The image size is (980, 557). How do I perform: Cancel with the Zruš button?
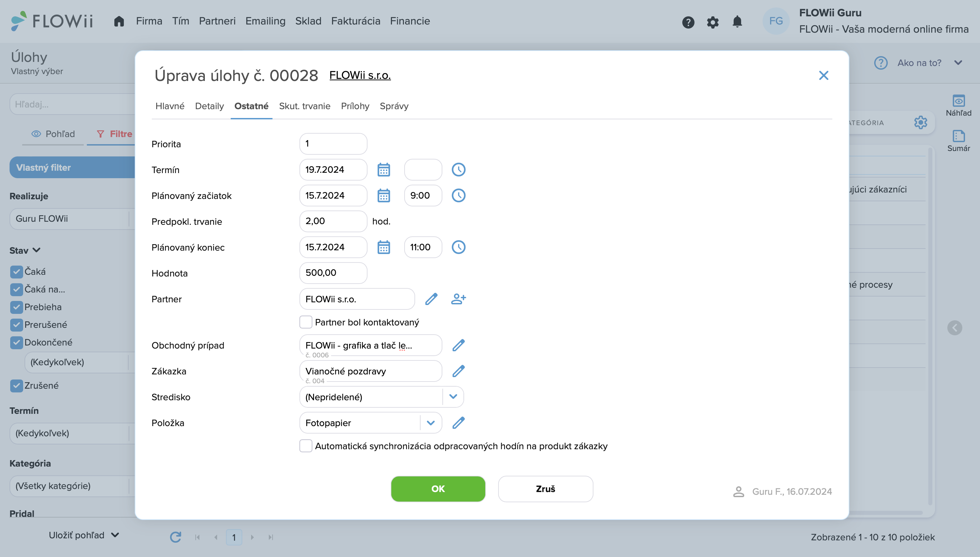click(x=545, y=489)
